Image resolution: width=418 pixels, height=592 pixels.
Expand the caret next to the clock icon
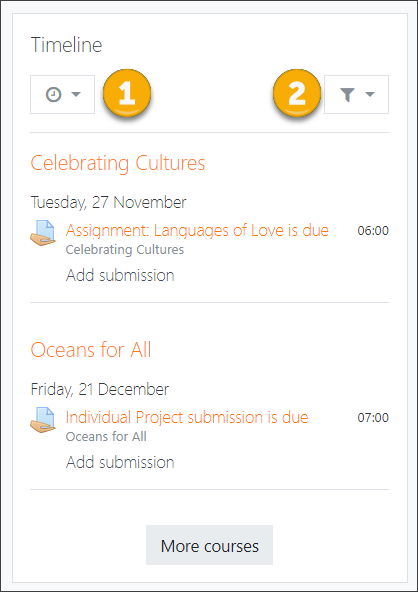tap(76, 94)
